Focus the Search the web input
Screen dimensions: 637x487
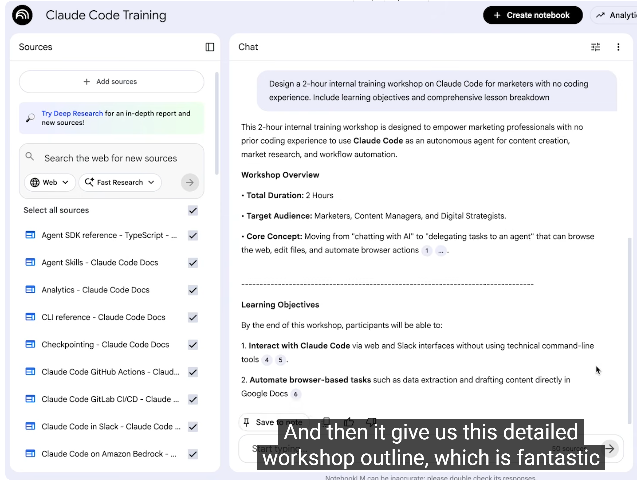coord(110,158)
